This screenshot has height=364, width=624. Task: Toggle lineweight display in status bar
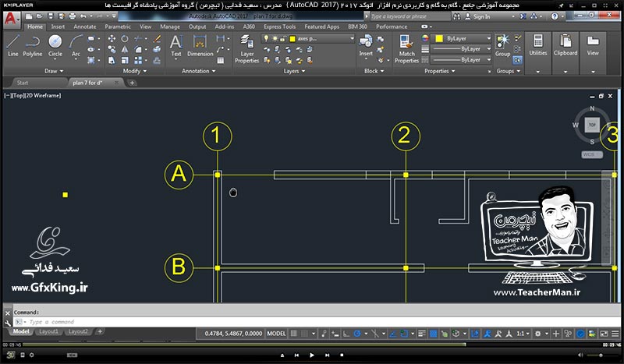[x=422, y=334]
